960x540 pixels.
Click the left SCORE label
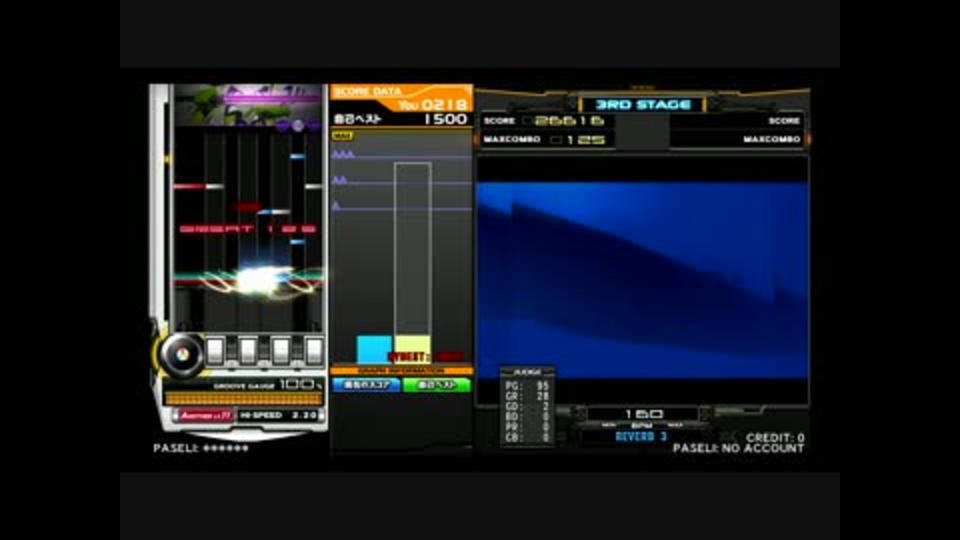(x=499, y=121)
